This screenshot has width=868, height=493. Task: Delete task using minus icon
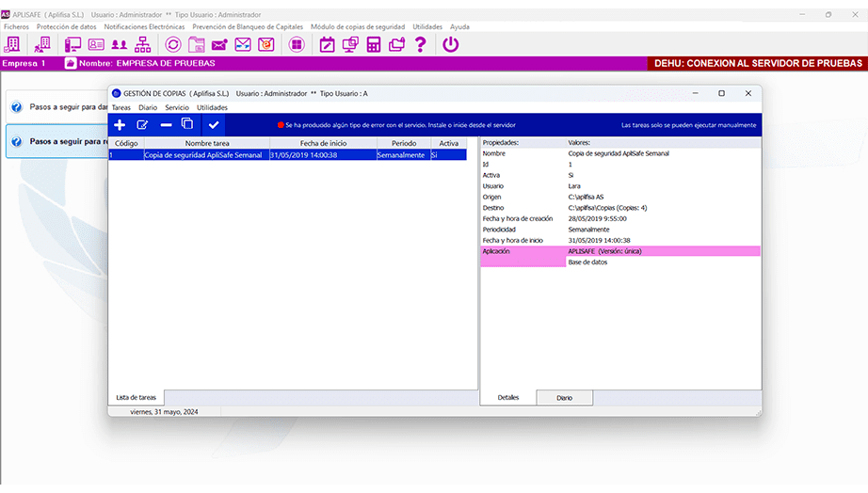point(166,125)
